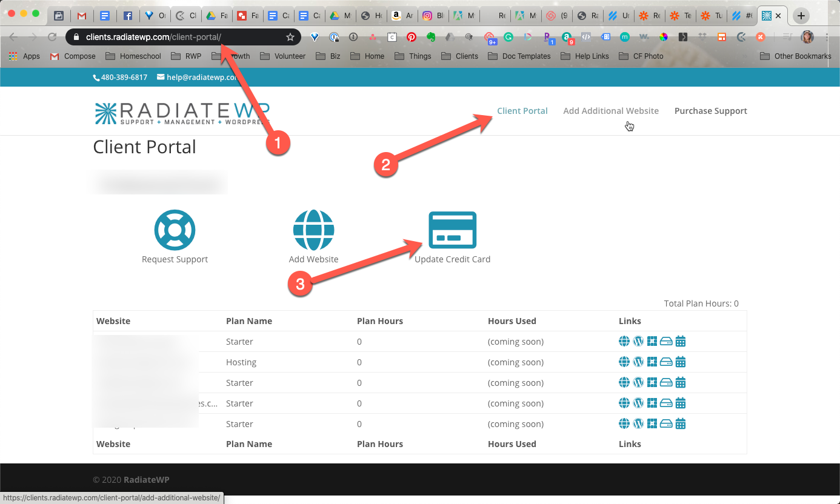Reload the page with the refresh button
The height and width of the screenshot is (504, 840).
coord(52,37)
